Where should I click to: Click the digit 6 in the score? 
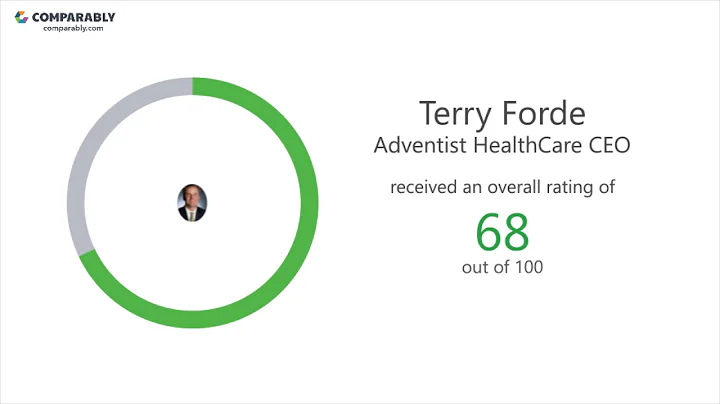(x=489, y=231)
